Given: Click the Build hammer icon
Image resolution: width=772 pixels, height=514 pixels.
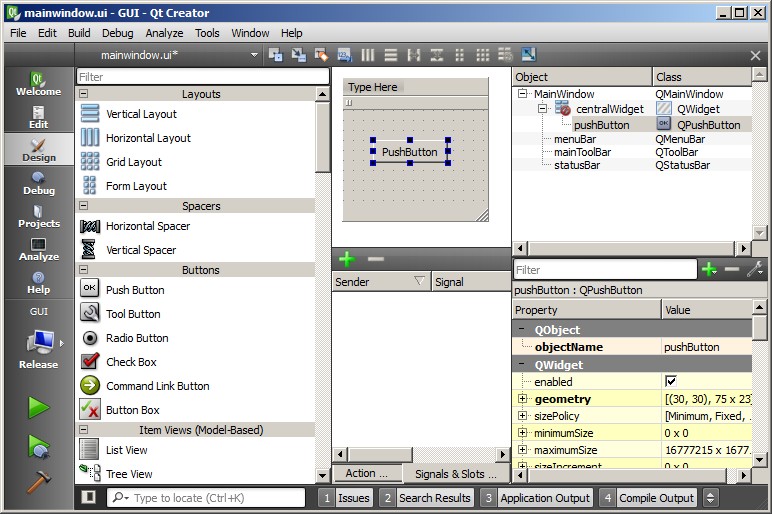Looking at the screenshot, I should pyautogui.click(x=38, y=482).
